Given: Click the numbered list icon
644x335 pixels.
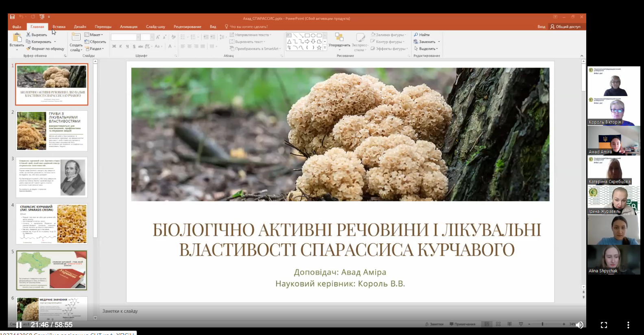Looking at the screenshot, I should click(194, 37).
